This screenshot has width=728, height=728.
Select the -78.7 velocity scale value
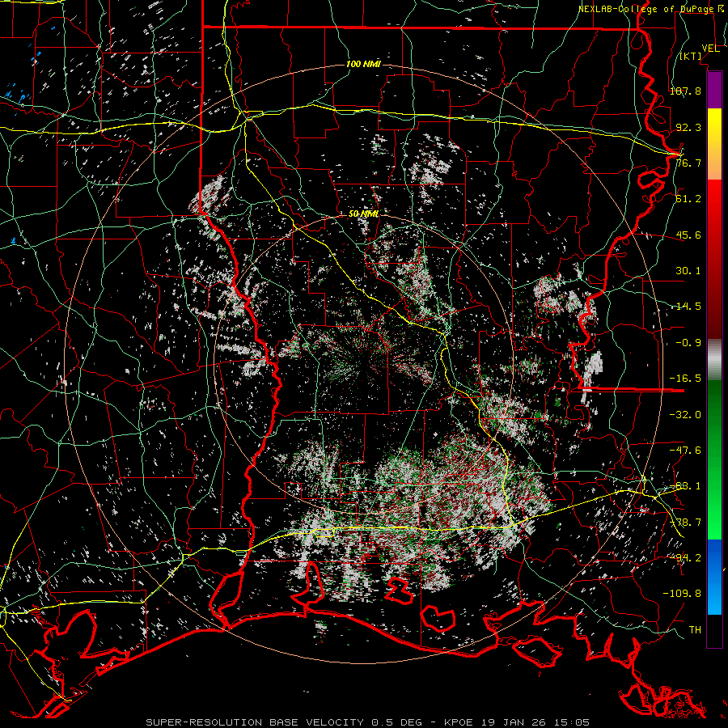coord(685,523)
